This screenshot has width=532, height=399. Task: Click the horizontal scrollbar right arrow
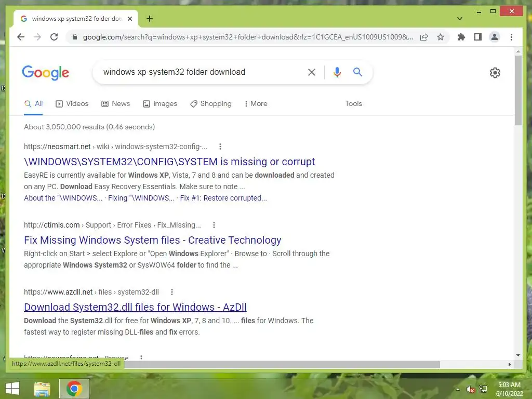[x=510, y=364]
